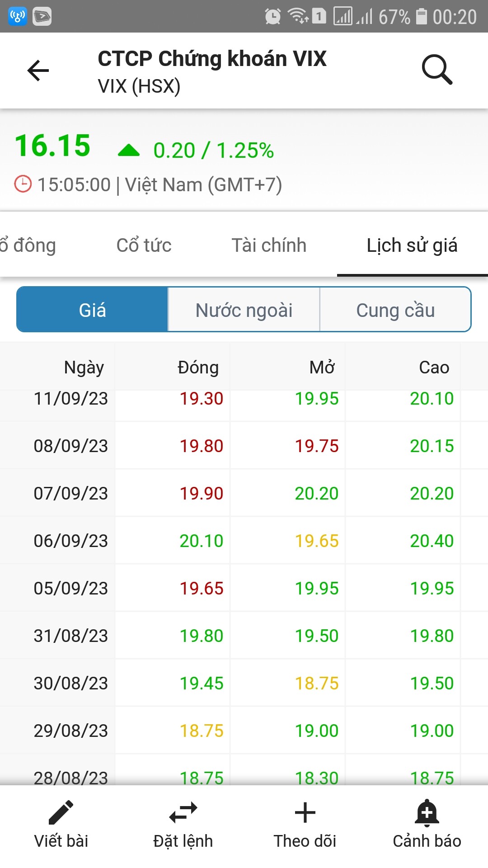Image resolution: width=488 pixels, height=868 pixels.
Task: Switch to Cung cầu segment
Action: [x=395, y=310]
